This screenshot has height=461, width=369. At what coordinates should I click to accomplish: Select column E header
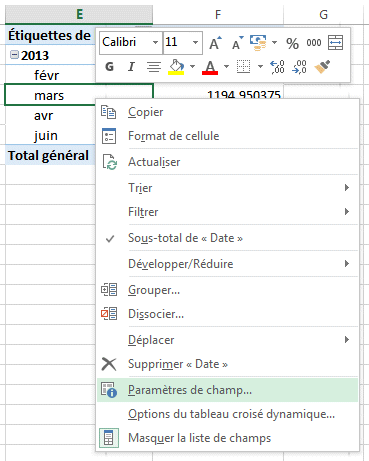click(79, 15)
